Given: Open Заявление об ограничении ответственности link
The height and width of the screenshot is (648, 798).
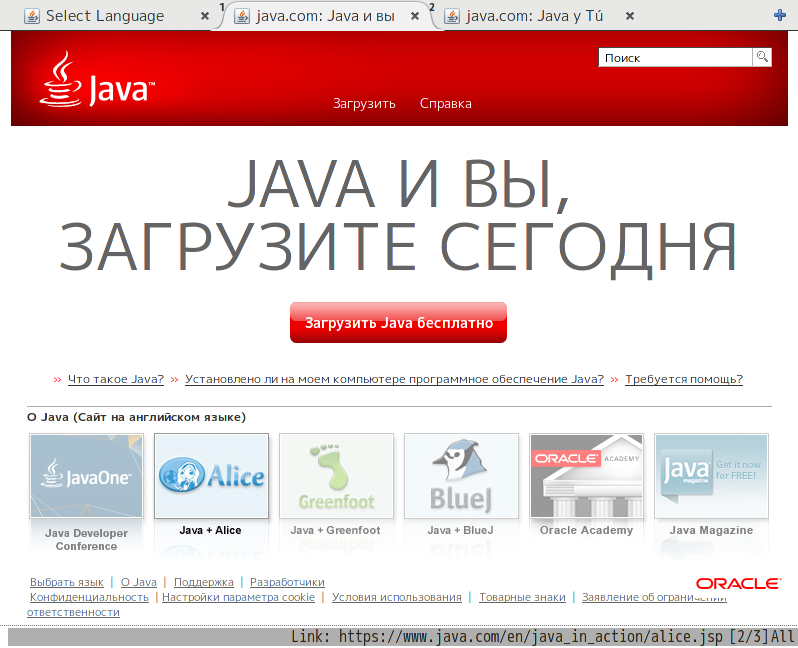Looking at the screenshot, I should click(x=654, y=597).
